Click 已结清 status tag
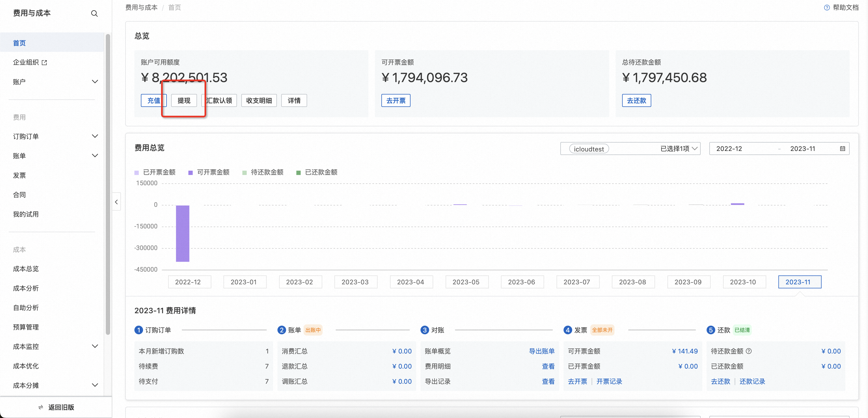The height and width of the screenshot is (418, 868). 742,330
